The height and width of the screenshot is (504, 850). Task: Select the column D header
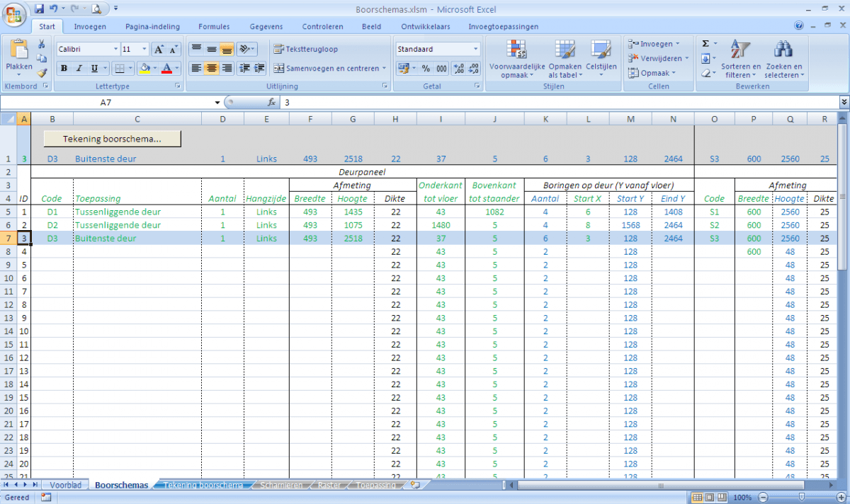[x=222, y=119]
